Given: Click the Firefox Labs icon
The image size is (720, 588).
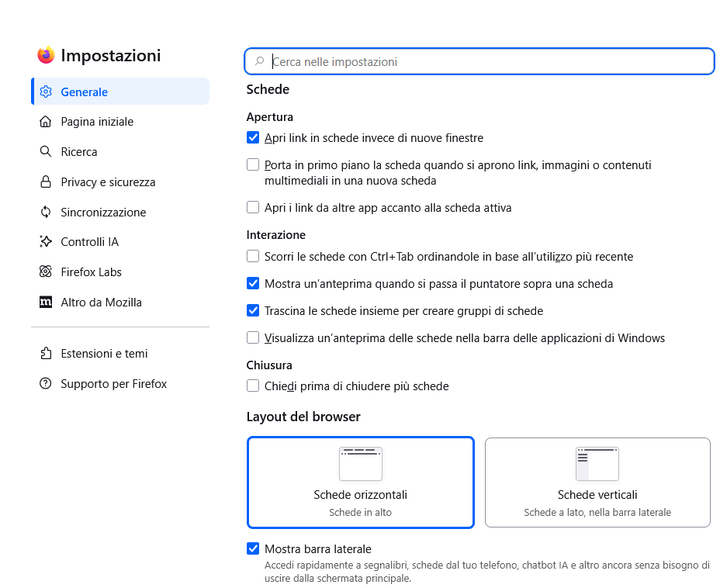Looking at the screenshot, I should [x=46, y=272].
